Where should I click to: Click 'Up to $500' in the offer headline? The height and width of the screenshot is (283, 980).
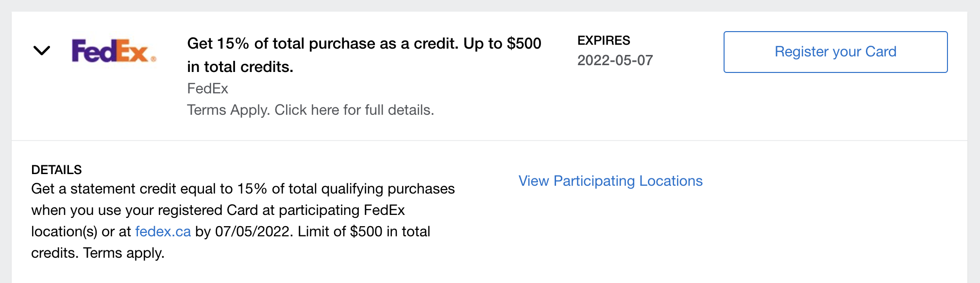coord(502,44)
